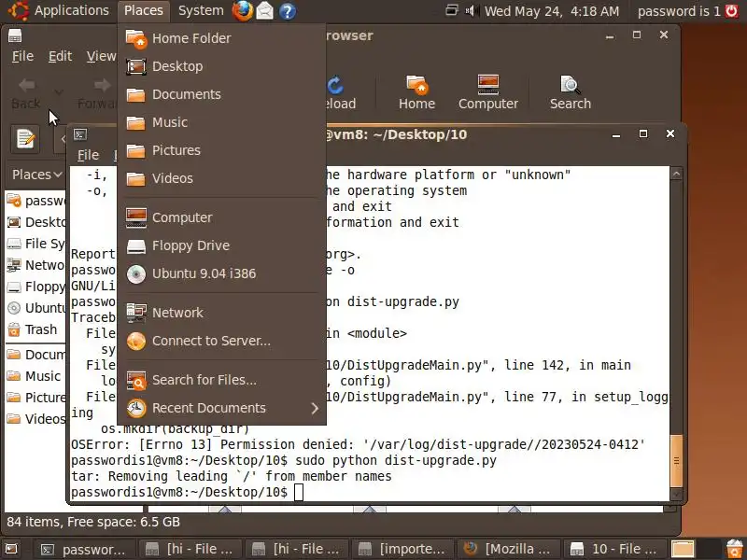Click Ubuntu 9.04 disc icon in menu
The height and width of the screenshot is (560, 747).
click(x=135, y=273)
